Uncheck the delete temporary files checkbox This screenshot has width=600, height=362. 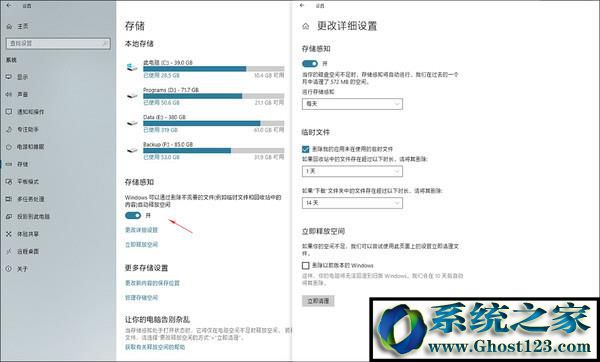(305, 149)
